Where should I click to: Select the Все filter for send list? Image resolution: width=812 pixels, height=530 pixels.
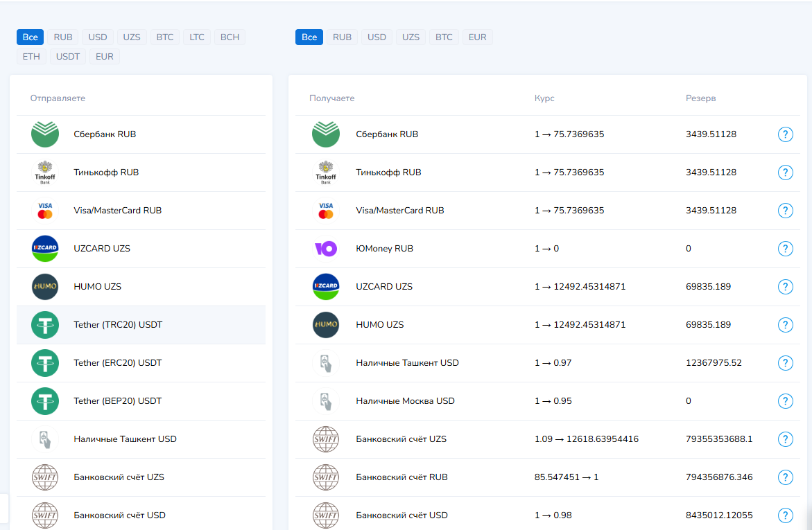point(30,37)
